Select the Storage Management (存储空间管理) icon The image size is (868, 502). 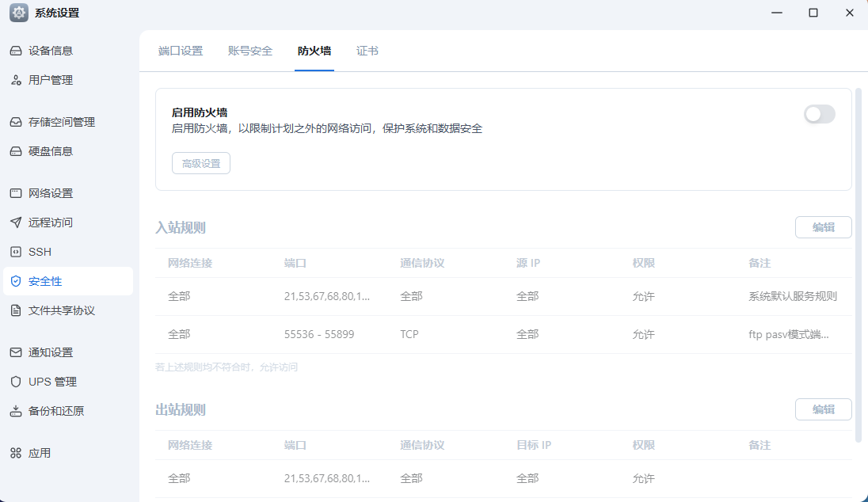(x=16, y=122)
